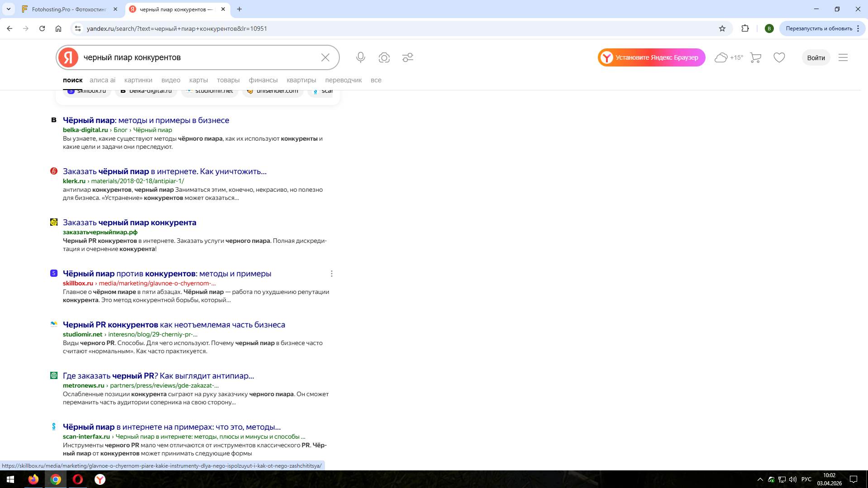
Task: Click the metronews.ru domain link
Action: pos(83,385)
